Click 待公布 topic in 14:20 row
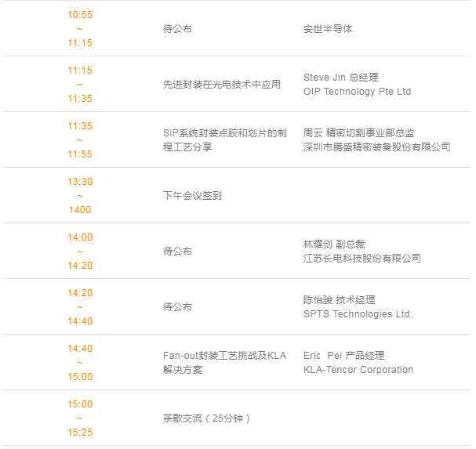476x449 pixels. point(177,307)
